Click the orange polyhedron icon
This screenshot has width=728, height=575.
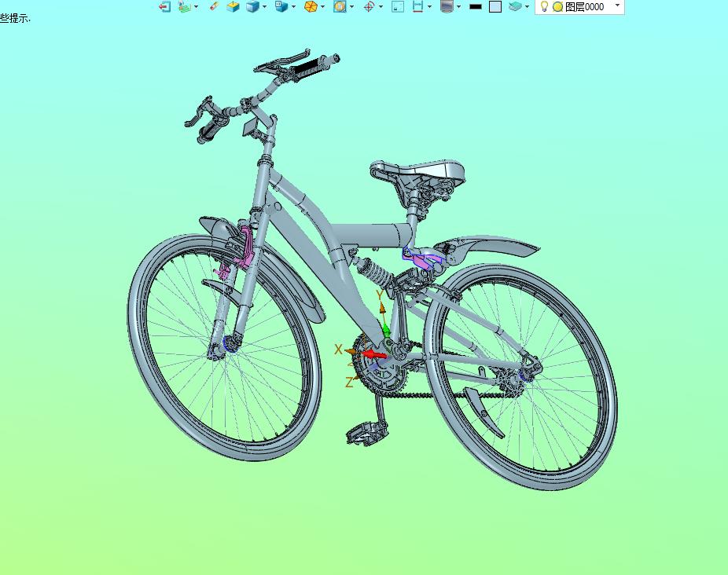[311, 6]
